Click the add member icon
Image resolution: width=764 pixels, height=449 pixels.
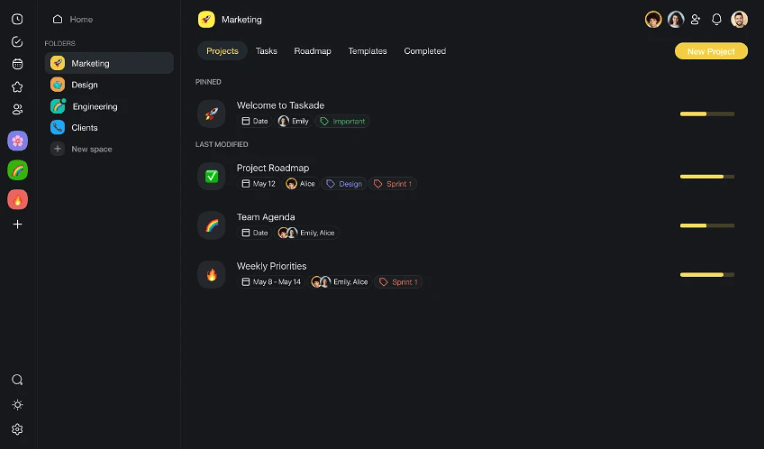[x=696, y=19]
